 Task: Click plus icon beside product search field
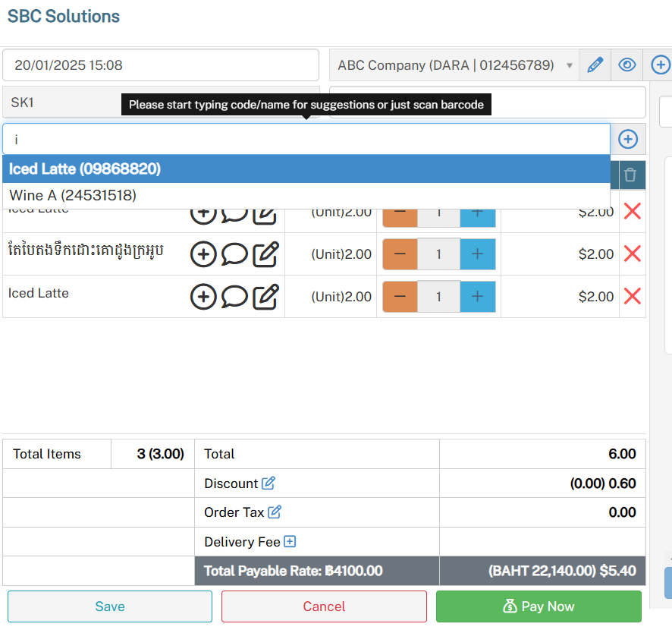[x=628, y=140]
